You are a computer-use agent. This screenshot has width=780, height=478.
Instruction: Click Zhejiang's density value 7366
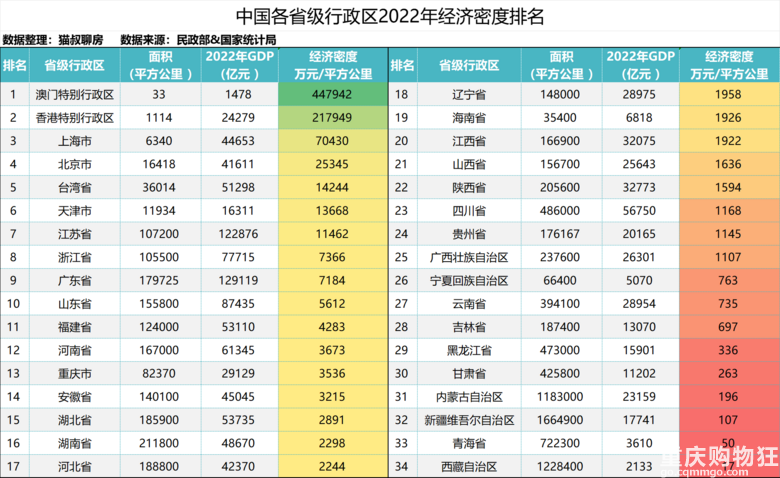pyautogui.click(x=333, y=257)
